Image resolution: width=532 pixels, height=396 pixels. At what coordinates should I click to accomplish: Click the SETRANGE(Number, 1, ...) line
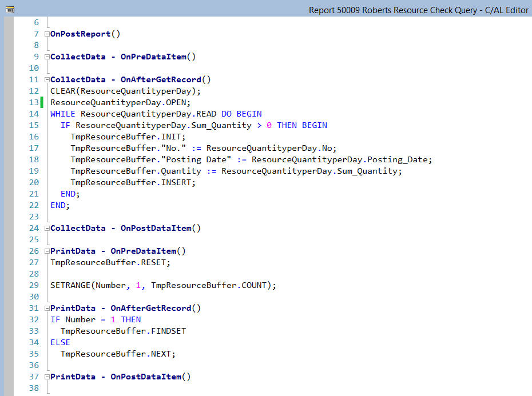coord(163,286)
